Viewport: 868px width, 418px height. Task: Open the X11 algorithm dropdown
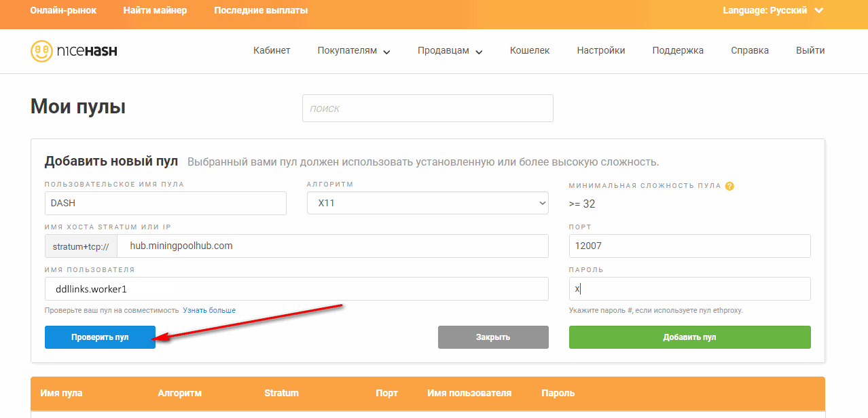pos(428,203)
